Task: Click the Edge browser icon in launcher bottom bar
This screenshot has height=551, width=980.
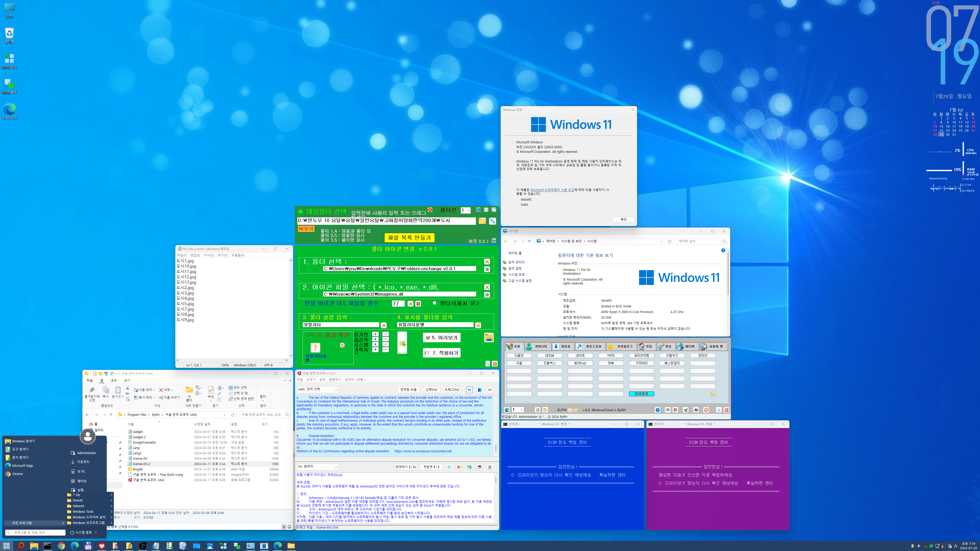Action: tap(507, 410)
